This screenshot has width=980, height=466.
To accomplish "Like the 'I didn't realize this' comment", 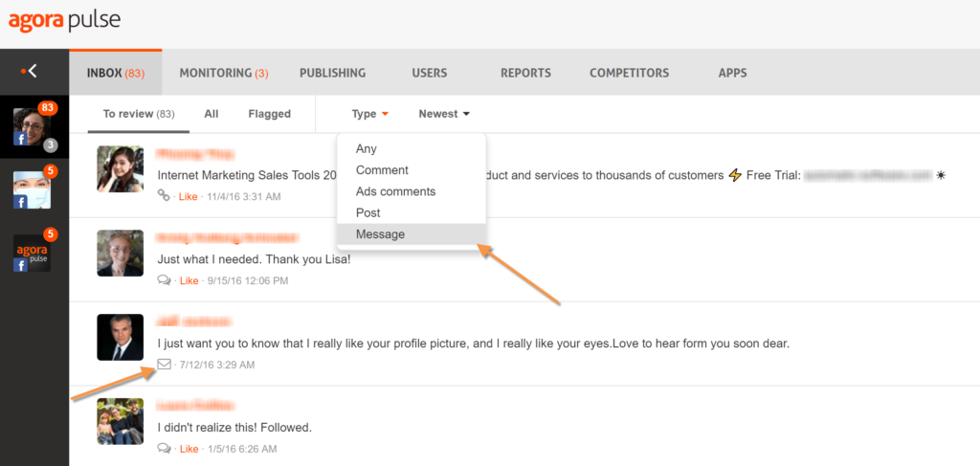I will coord(189,449).
